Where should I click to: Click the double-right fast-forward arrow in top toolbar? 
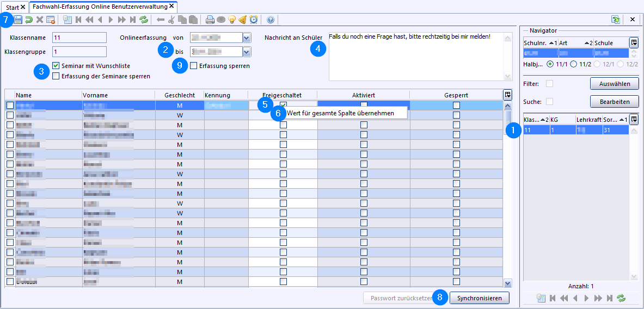(121, 19)
